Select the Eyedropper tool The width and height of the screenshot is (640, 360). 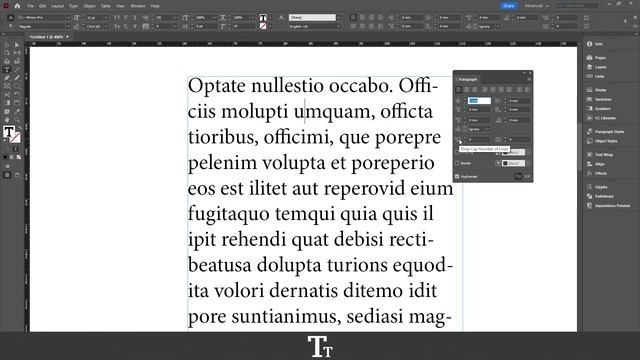[x=17, y=111]
